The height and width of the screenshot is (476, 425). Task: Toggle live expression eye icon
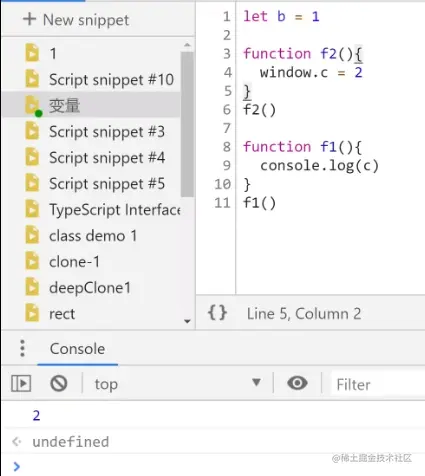click(x=297, y=383)
